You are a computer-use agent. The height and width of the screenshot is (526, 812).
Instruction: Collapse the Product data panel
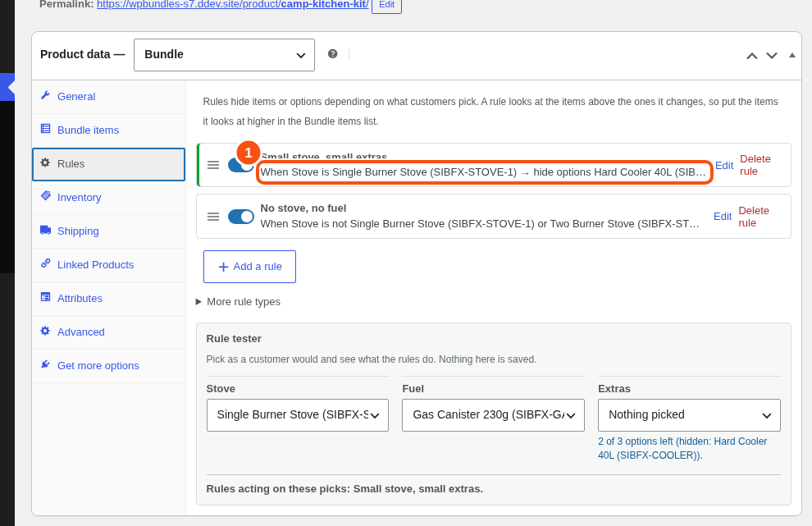[x=791, y=55]
